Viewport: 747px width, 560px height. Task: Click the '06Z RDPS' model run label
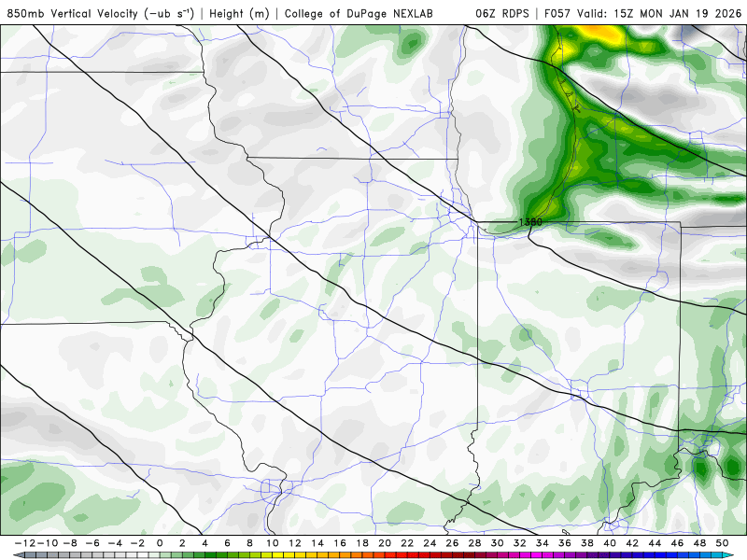coord(502,13)
